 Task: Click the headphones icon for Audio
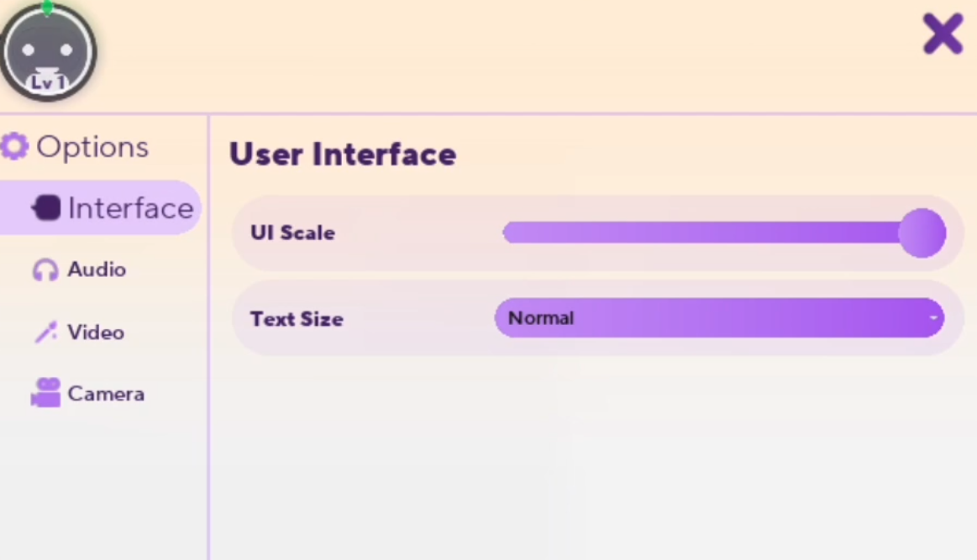(45, 270)
